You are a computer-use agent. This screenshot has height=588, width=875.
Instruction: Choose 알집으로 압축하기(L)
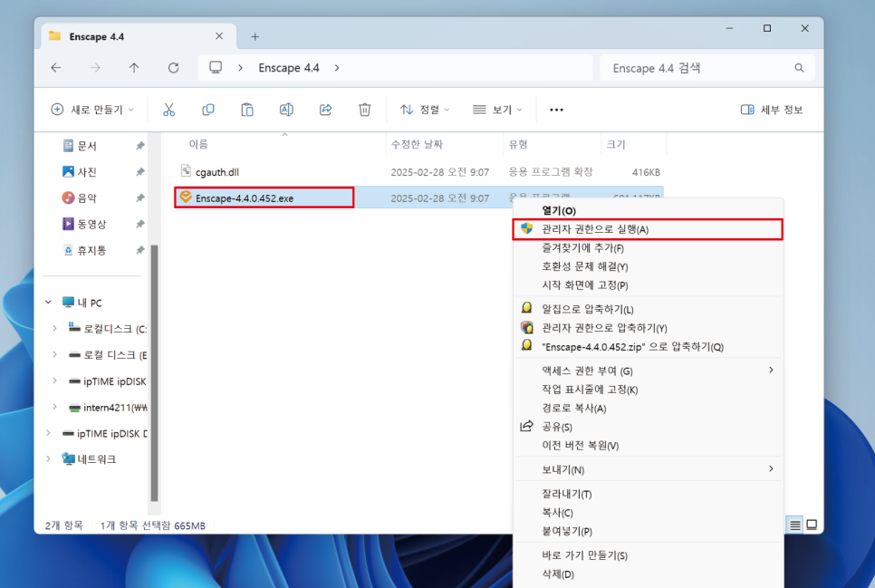click(x=648, y=309)
